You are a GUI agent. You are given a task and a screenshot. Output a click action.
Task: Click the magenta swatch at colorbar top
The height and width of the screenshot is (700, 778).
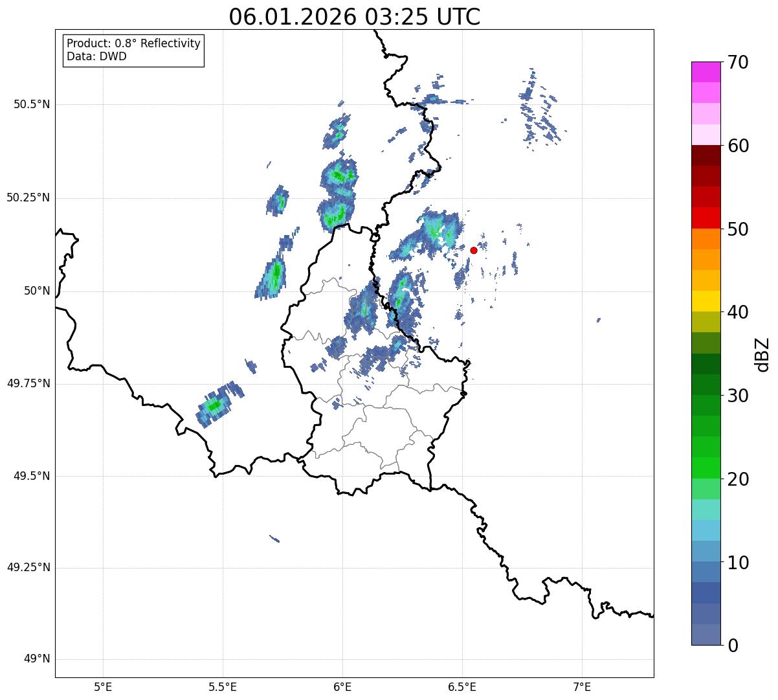(706, 72)
